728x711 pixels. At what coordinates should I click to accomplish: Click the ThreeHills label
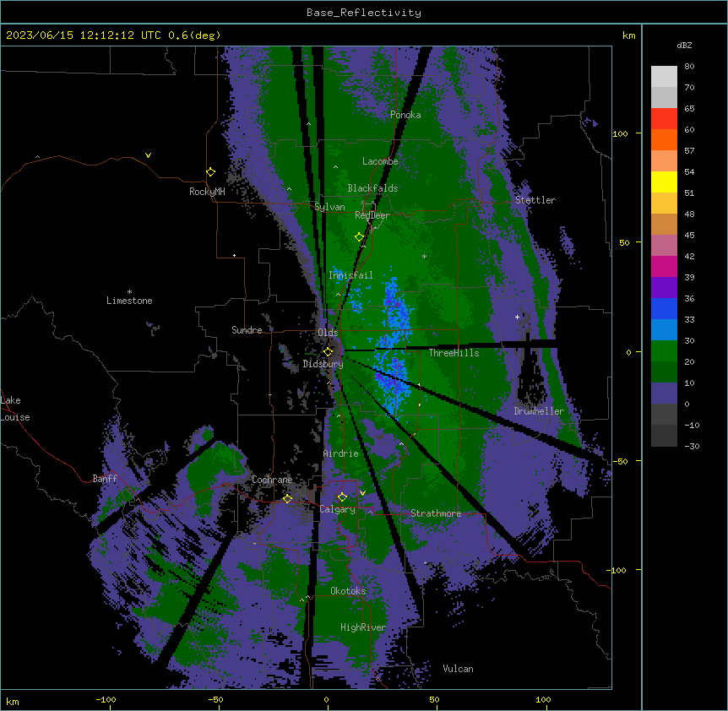coord(454,353)
